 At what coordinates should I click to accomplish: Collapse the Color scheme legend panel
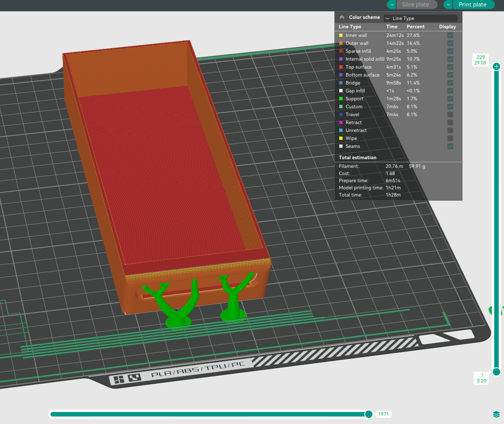click(342, 17)
